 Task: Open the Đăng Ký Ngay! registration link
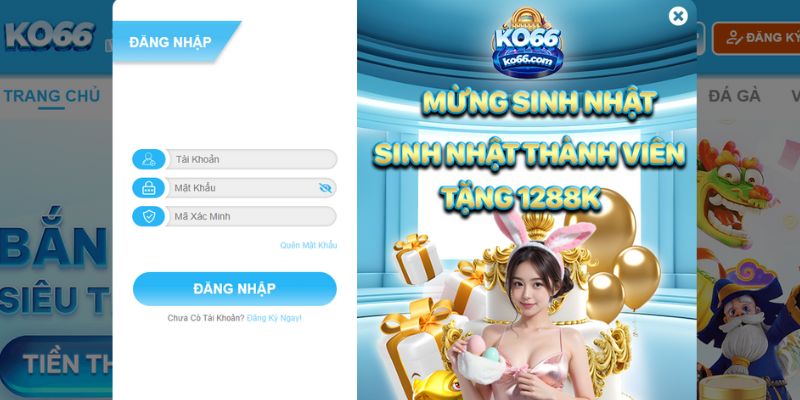coord(274,318)
